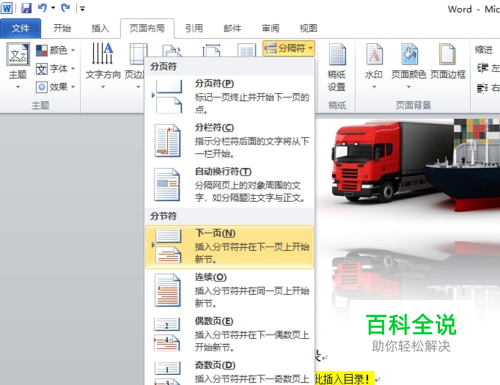Screen dimensions: 500x385
Task: Select Continuous (连续) section break
Action: click(230, 291)
